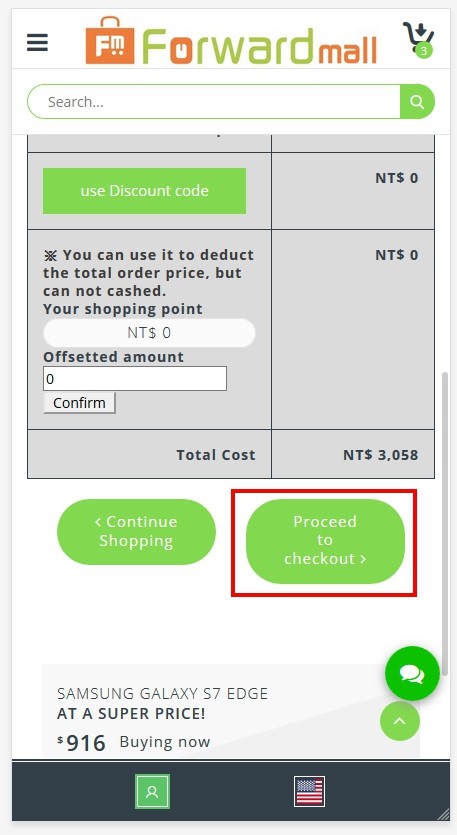Click the Confirm button
This screenshot has width=457, height=835.
click(79, 403)
